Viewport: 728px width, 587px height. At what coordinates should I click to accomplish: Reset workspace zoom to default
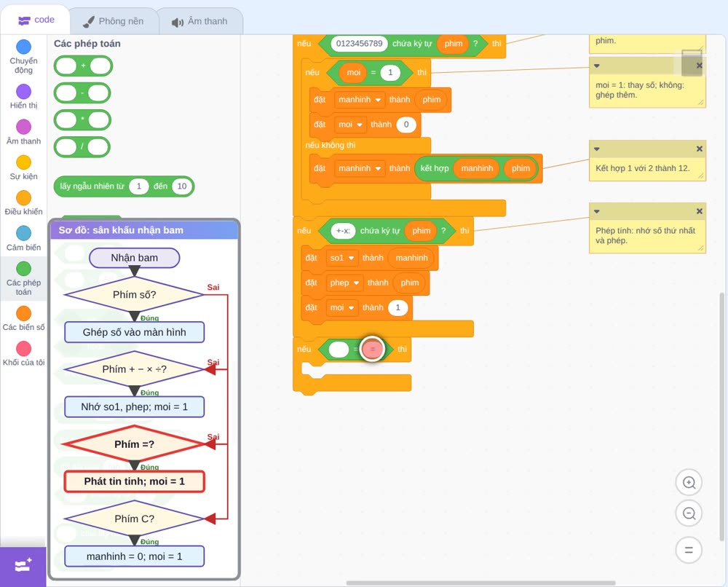tap(689, 551)
